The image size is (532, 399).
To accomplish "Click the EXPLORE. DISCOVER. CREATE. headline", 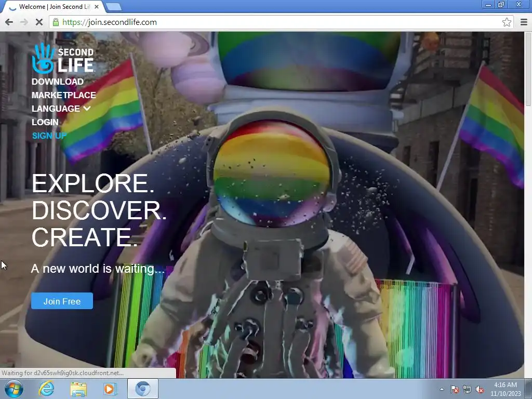I will (x=99, y=210).
